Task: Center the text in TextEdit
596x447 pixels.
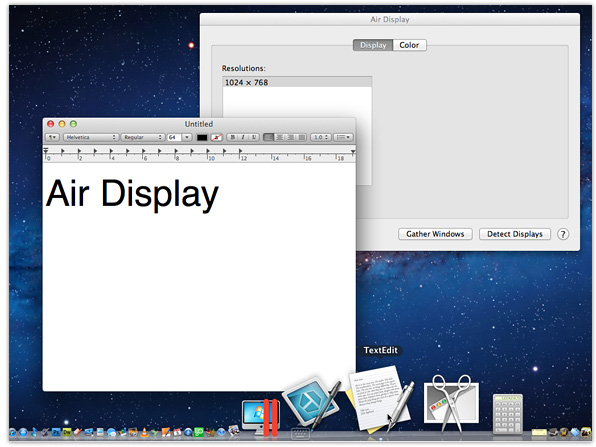Action: [279, 137]
